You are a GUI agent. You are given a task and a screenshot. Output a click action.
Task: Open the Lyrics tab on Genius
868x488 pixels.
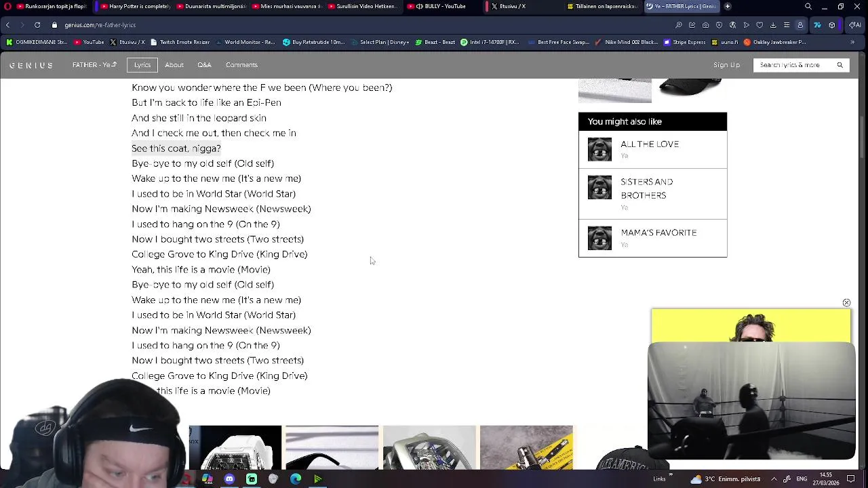click(142, 65)
